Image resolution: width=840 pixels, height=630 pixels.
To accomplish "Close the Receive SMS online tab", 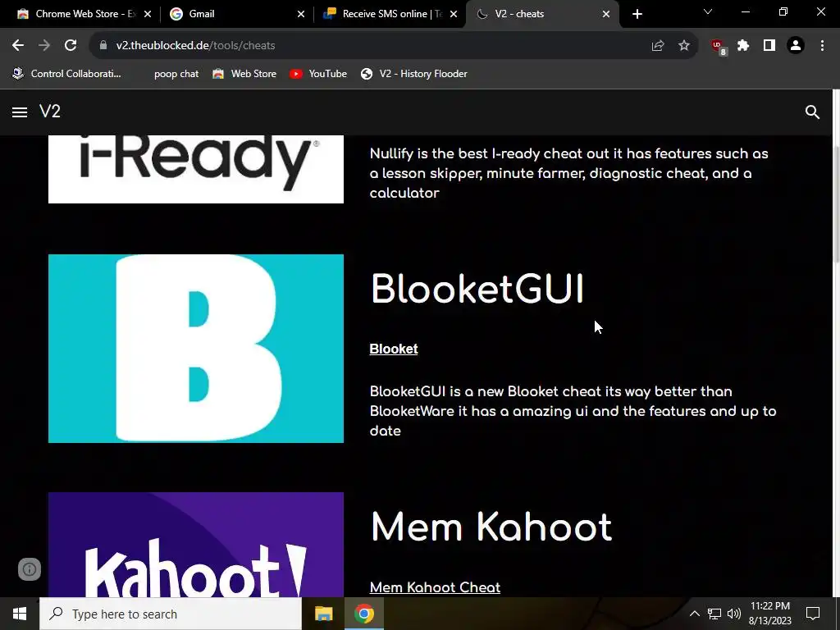I will (454, 15).
